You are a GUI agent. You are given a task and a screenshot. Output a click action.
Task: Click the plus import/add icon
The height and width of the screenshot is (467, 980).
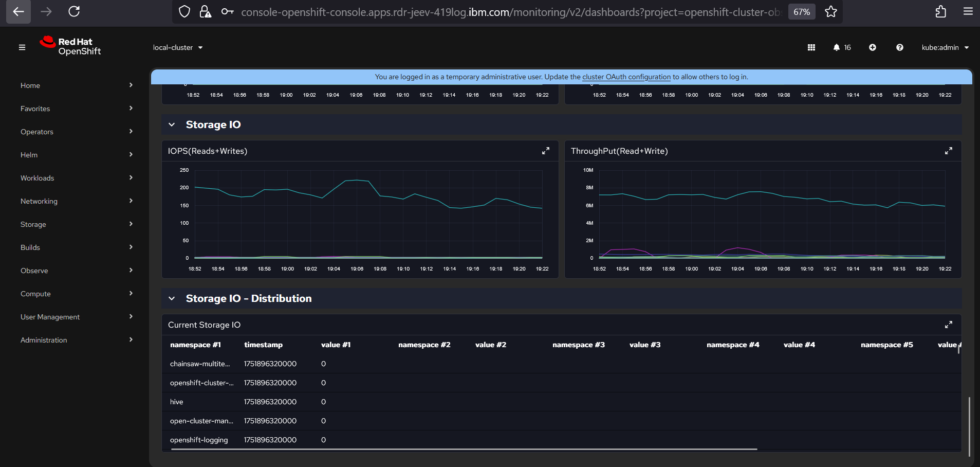click(873, 47)
